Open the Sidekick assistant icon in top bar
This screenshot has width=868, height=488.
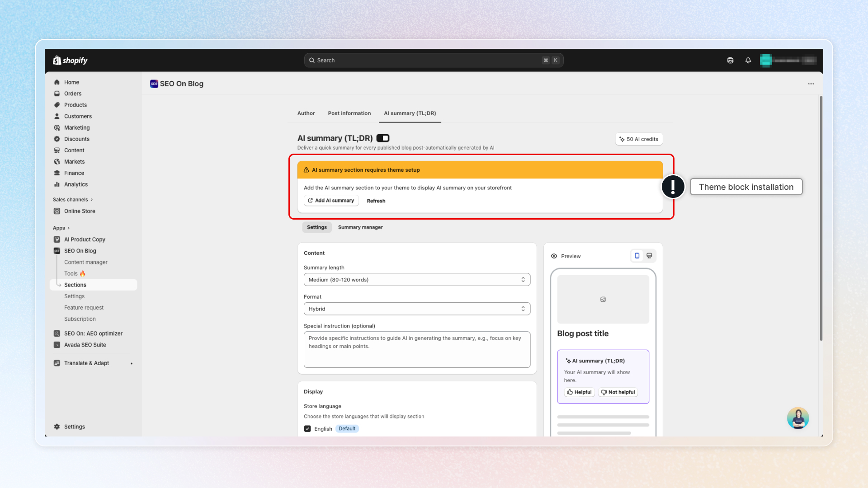coord(730,60)
